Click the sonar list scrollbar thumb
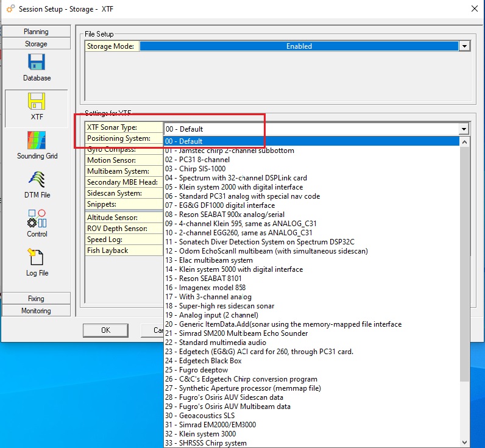This screenshot has width=485, height=448. [464, 263]
